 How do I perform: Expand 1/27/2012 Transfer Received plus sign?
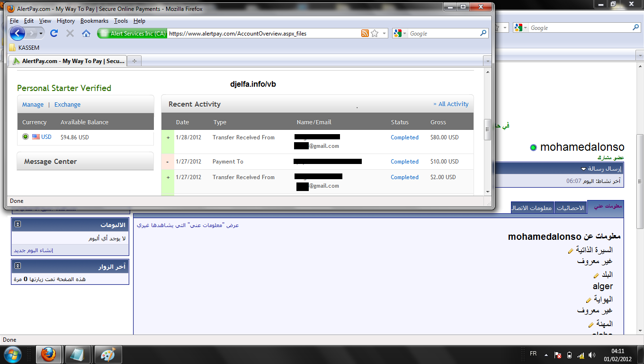[x=168, y=177]
